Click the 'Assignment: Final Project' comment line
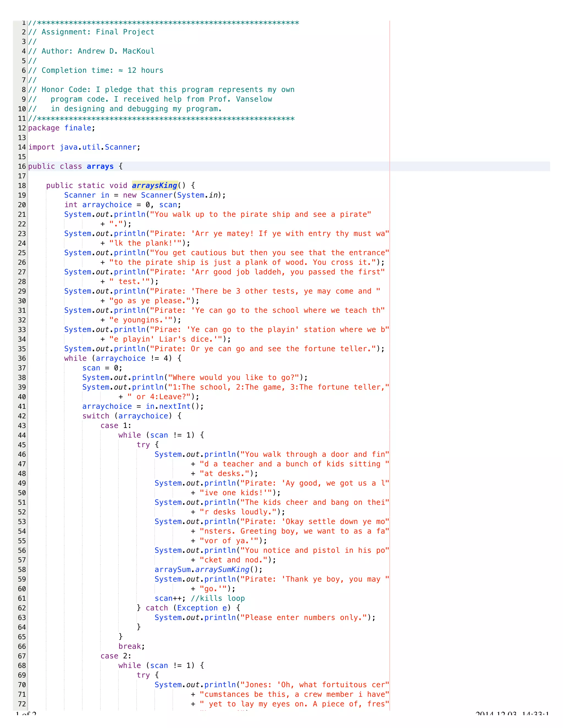This screenshot has width=563, height=728. [91, 32]
